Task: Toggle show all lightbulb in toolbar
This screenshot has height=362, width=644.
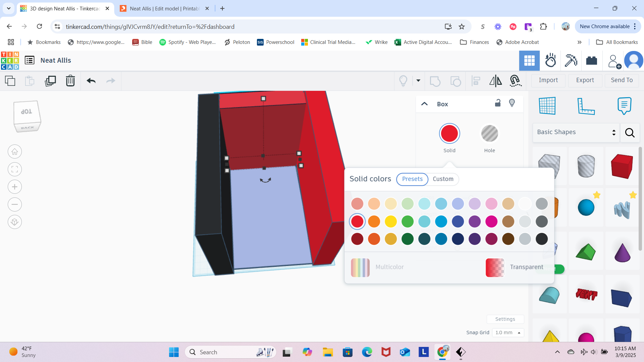Action: [403, 81]
